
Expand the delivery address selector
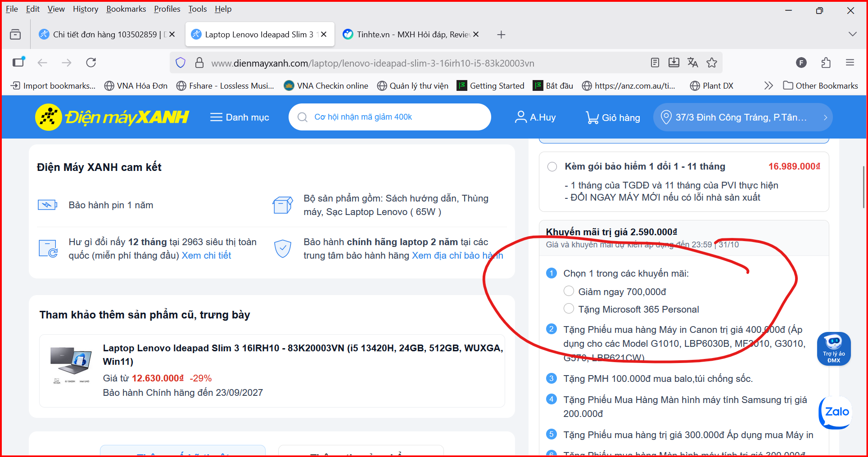click(742, 117)
